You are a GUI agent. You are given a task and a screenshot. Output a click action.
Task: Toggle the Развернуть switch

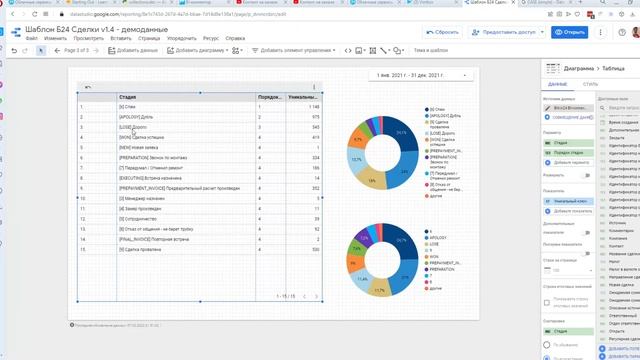click(x=587, y=176)
